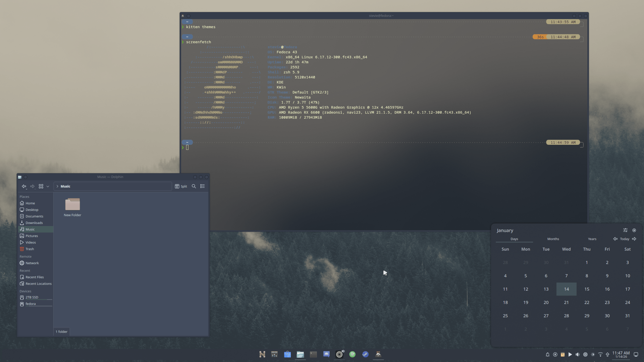This screenshot has height=362, width=644.
Task: Click the notifications bell in the system tray
Action: pos(548,354)
